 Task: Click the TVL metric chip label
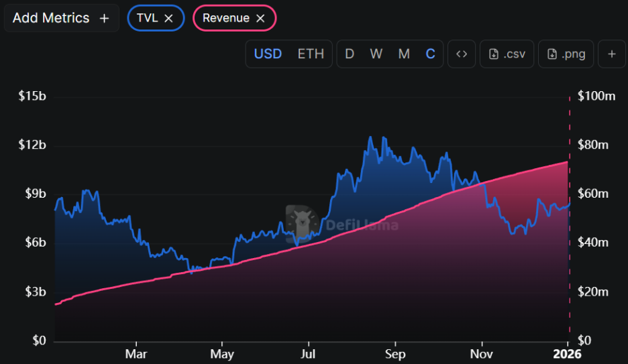click(147, 18)
